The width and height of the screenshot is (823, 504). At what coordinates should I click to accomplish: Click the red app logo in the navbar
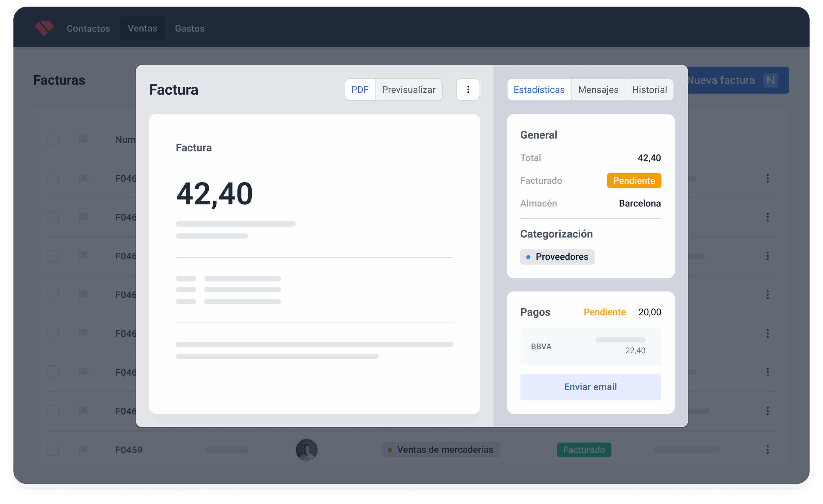click(44, 28)
